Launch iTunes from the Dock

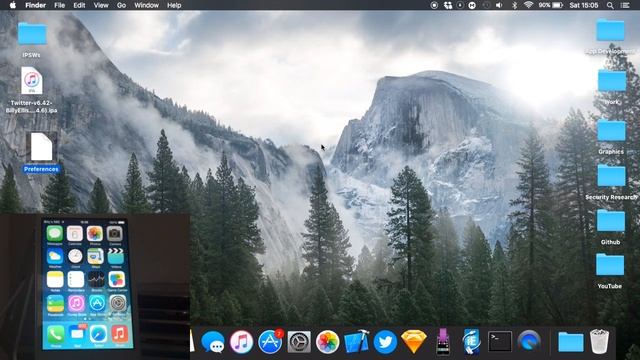tap(241, 342)
